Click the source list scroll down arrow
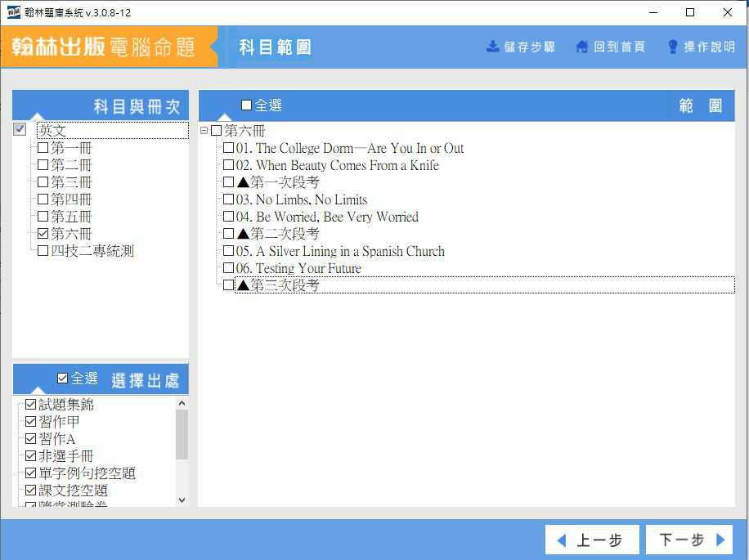 182,500
